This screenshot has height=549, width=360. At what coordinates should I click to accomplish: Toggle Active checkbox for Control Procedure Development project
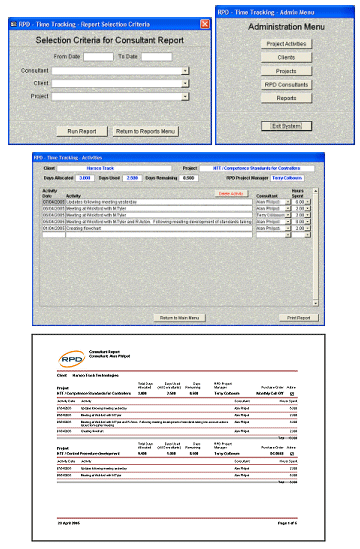click(292, 454)
